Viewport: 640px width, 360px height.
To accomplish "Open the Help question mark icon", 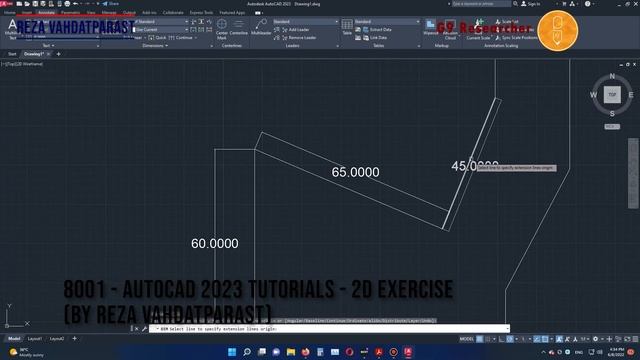I will (587, 4).
